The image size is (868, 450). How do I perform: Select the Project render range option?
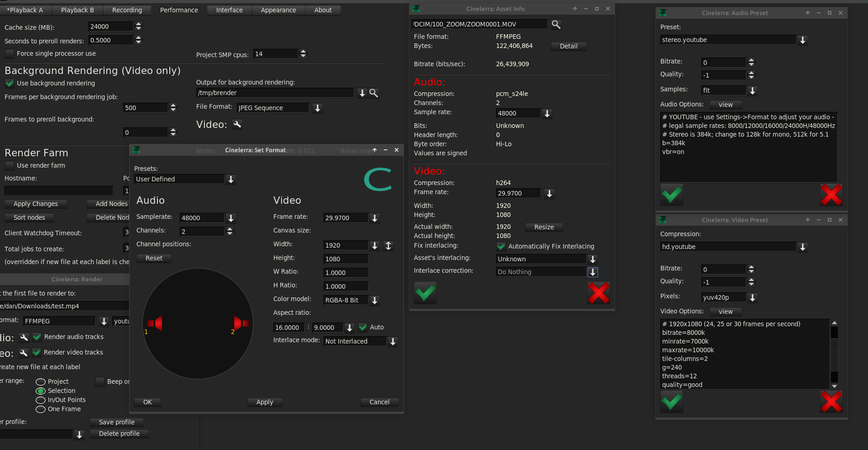click(x=41, y=382)
